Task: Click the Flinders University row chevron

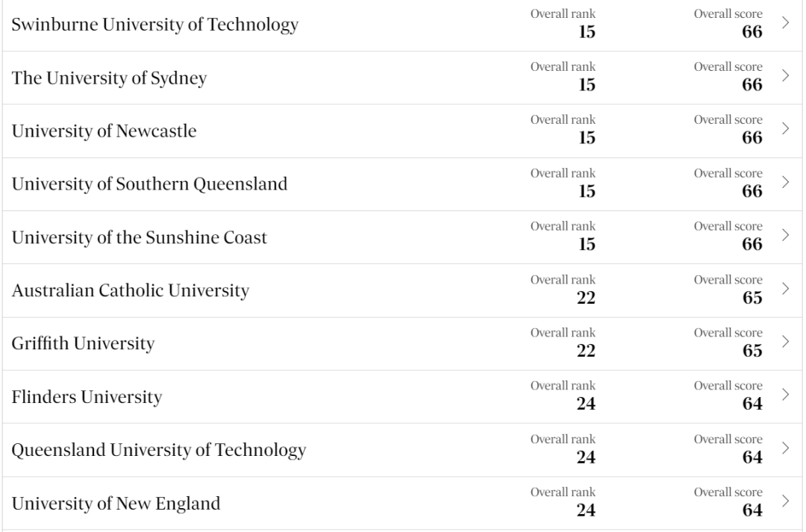Action: [x=785, y=394]
